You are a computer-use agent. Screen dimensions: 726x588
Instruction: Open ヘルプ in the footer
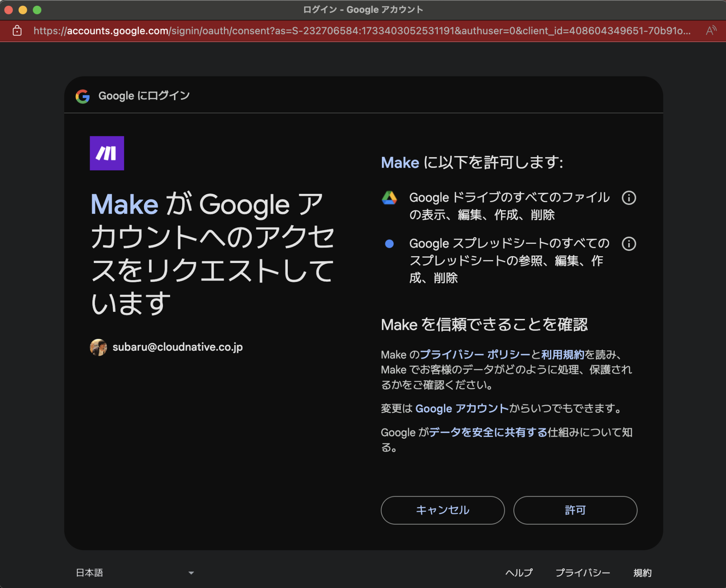tap(519, 573)
